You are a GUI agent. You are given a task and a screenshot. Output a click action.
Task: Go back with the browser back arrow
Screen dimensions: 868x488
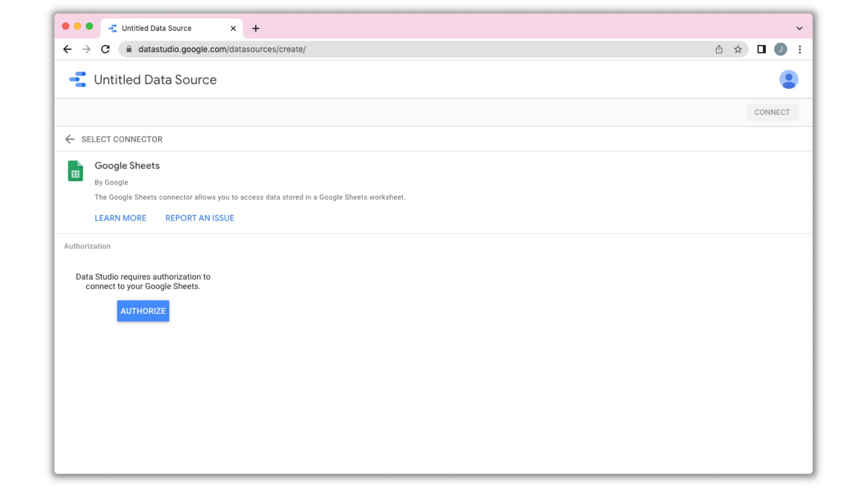(67, 49)
